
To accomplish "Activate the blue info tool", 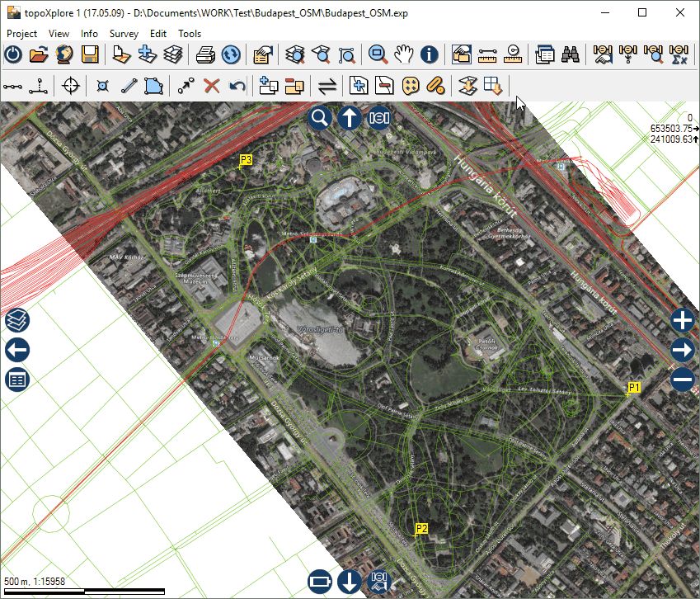I will (429, 55).
